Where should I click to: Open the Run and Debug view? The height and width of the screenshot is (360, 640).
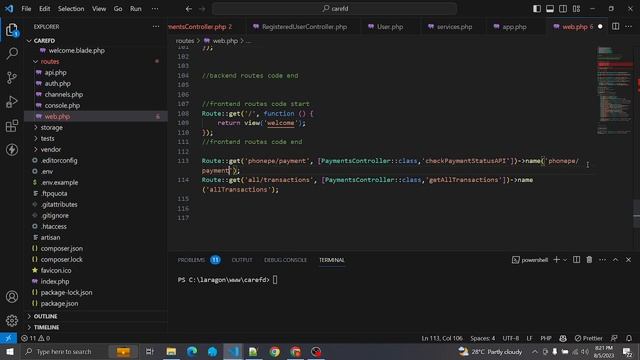[12, 102]
